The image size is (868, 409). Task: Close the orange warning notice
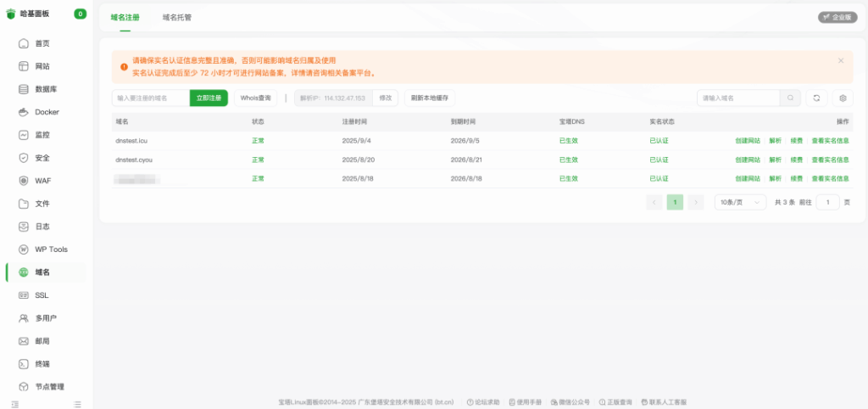coord(841,61)
